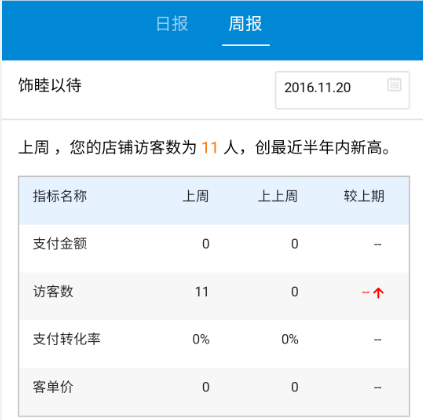The image size is (423, 420).
Task: Click the 上上周 value 0 in 客单价 row
Action: (295, 387)
